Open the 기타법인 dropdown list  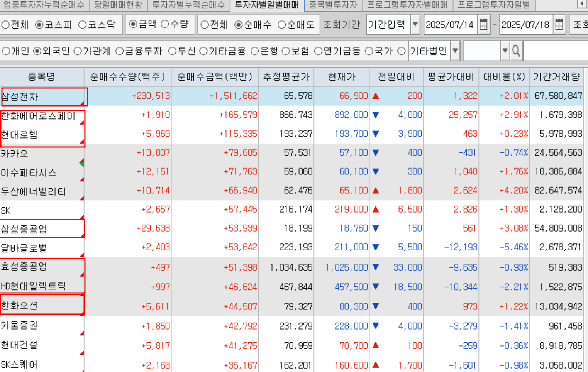(455, 51)
